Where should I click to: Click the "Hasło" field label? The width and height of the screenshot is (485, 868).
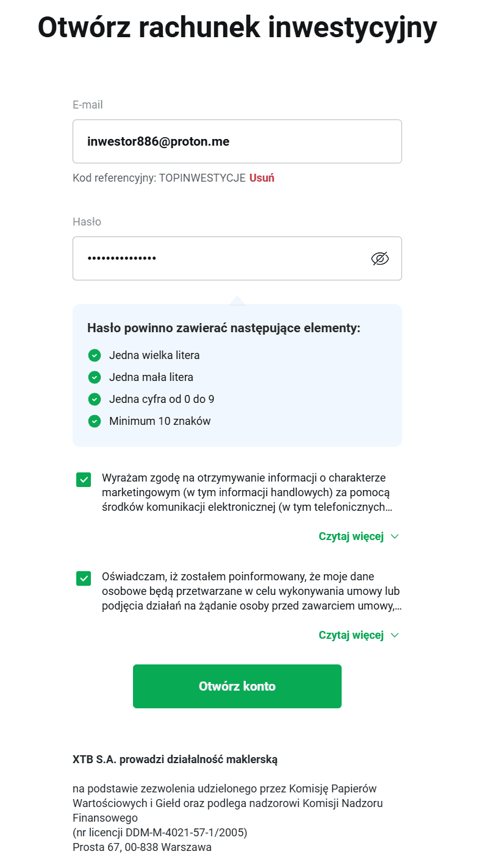(87, 222)
